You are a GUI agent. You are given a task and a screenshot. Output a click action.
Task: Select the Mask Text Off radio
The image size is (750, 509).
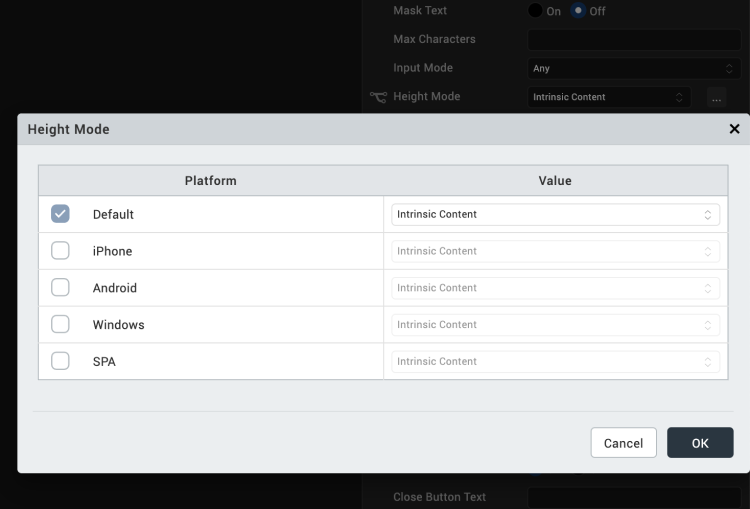[x=578, y=11]
